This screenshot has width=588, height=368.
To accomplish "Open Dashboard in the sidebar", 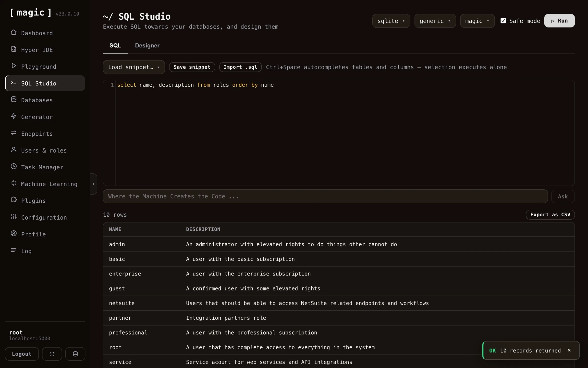I will pyautogui.click(x=45, y=33).
